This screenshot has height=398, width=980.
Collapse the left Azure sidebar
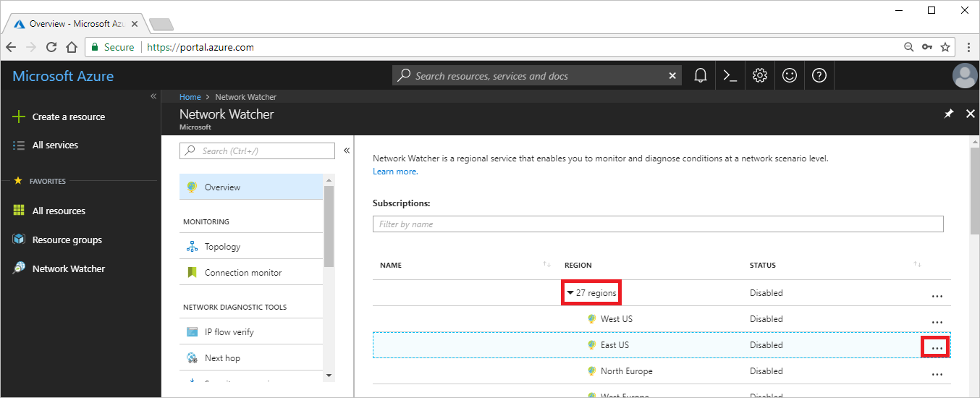point(153,96)
